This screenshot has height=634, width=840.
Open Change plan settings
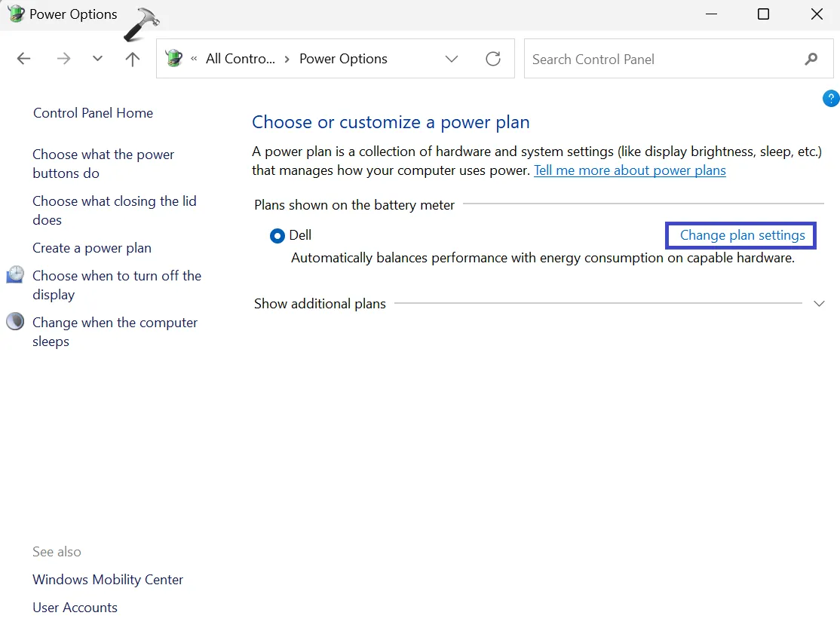[x=740, y=235]
